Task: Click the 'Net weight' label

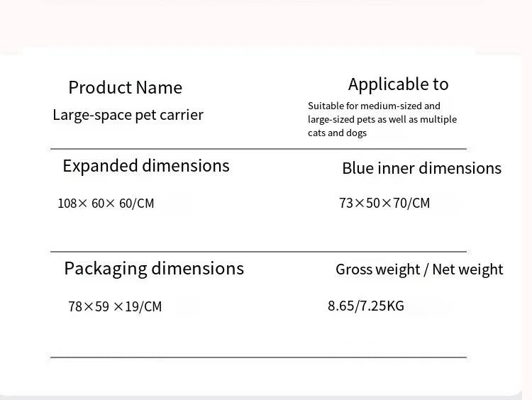Action: [467, 270]
